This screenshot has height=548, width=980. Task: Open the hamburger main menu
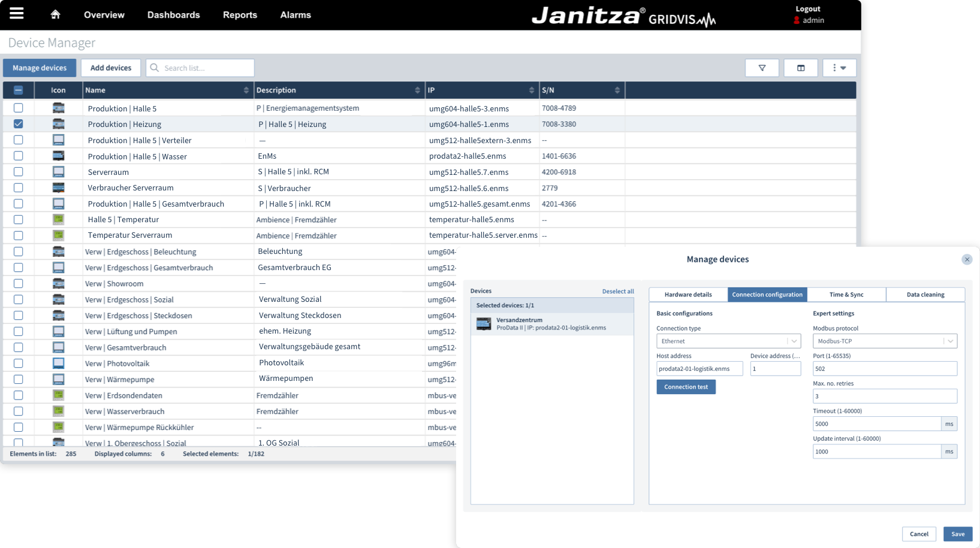[17, 14]
